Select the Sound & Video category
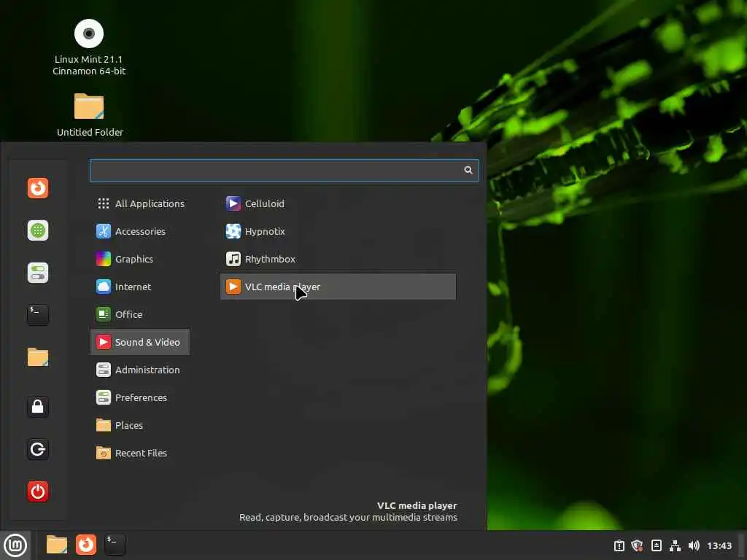The width and height of the screenshot is (747, 560). 140,342
